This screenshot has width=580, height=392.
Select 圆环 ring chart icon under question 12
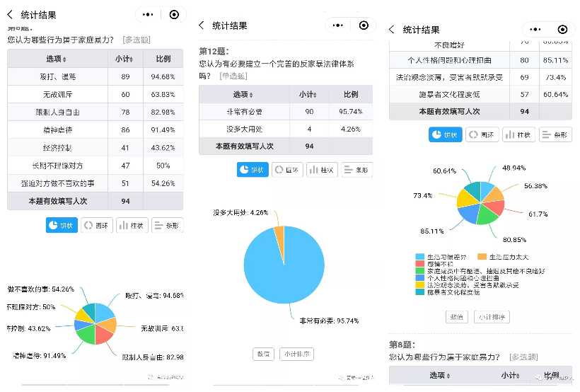(286, 170)
